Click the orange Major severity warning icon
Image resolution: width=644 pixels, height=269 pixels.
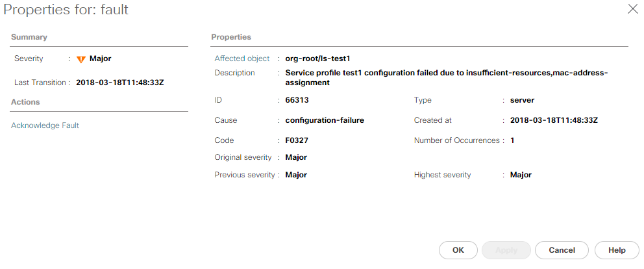pos(81,59)
